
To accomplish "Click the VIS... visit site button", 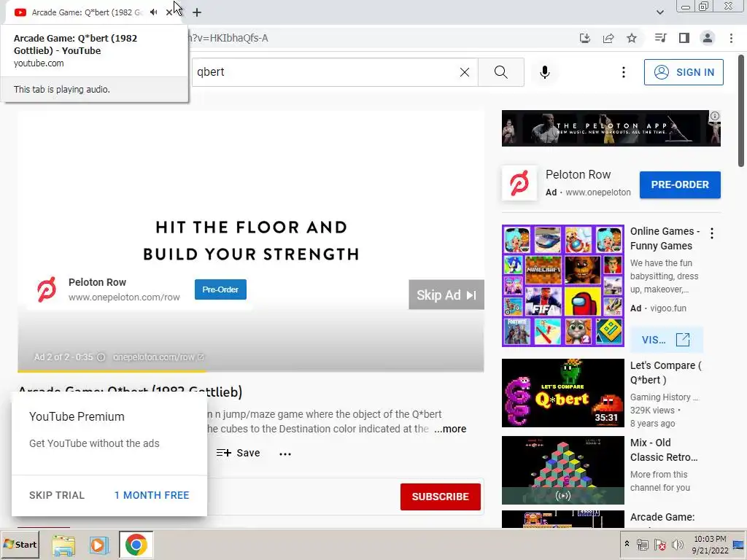I will click(x=666, y=340).
